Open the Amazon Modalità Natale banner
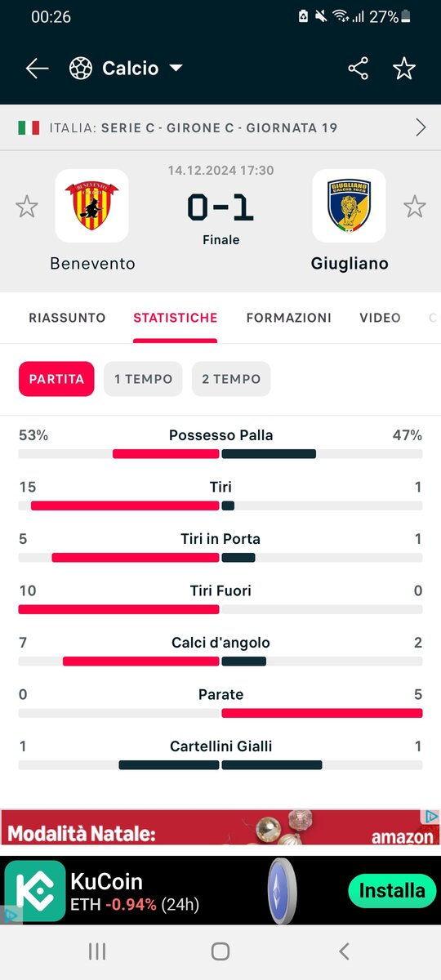Screen dimensions: 441x980 tap(220, 827)
